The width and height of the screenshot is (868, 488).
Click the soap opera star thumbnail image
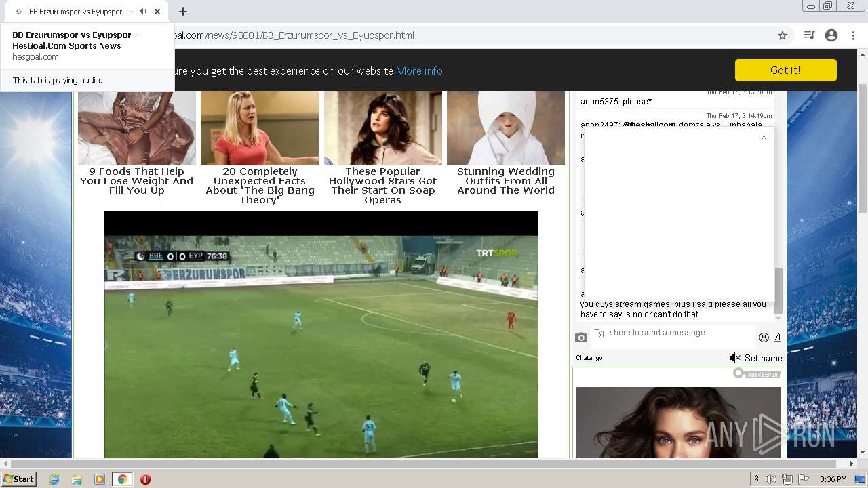click(x=382, y=128)
